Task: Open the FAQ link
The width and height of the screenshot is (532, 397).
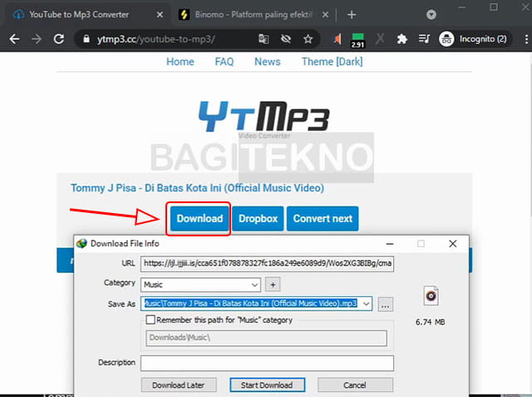Action: click(x=224, y=62)
